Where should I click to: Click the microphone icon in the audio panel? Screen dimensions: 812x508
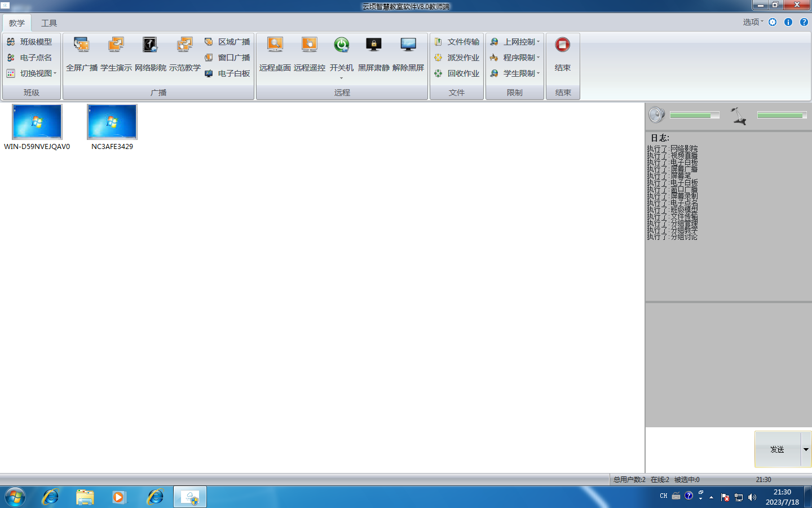[739, 116]
